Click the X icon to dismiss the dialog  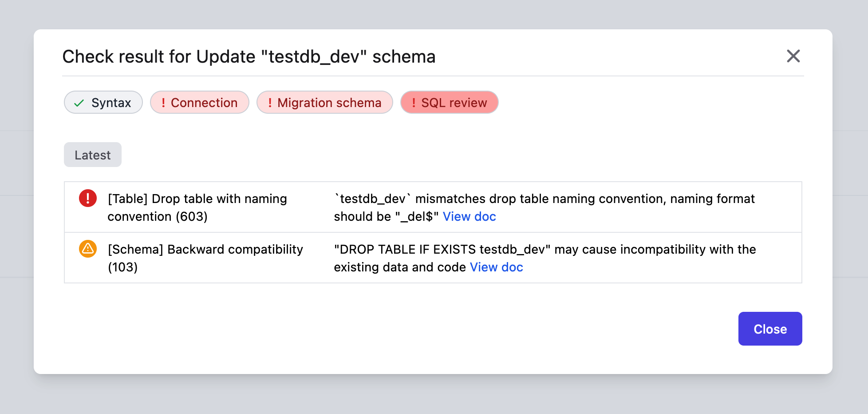(793, 56)
